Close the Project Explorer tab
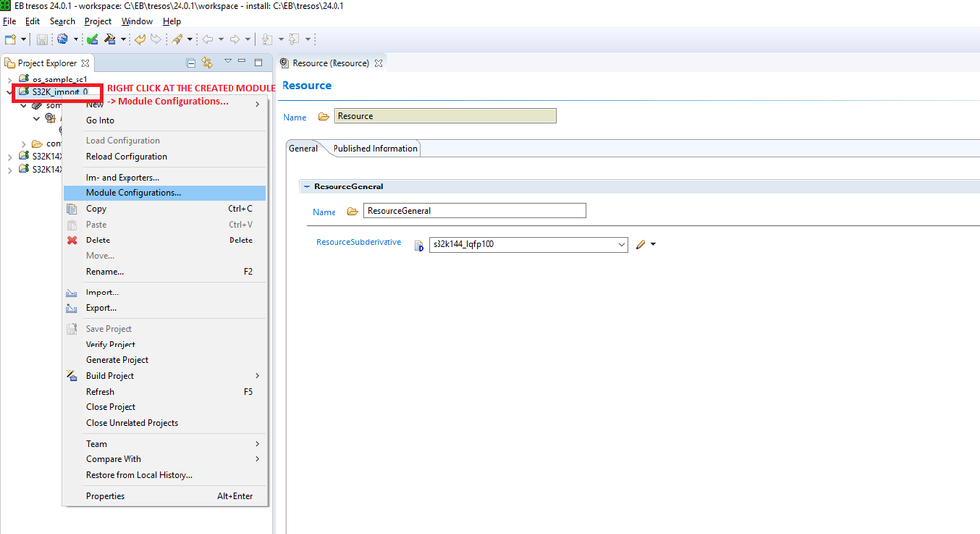 pyautogui.click(x=85, y=63)
